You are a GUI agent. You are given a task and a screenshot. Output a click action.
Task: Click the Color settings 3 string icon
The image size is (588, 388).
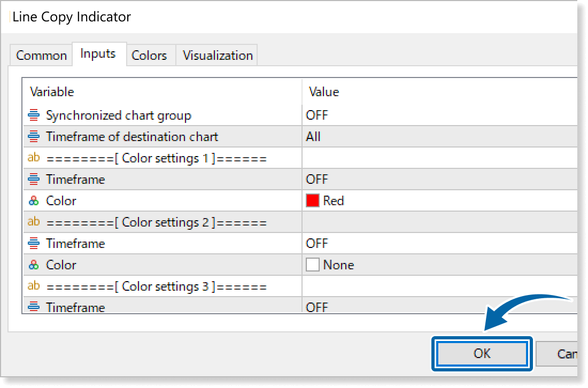[34, 286]
